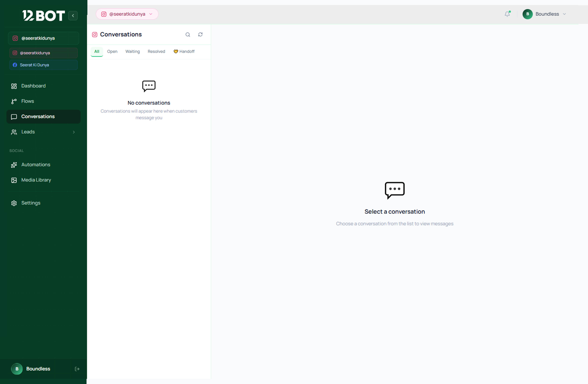
Task: Open Dashboard from the sidebar
Action: [43, 86]
